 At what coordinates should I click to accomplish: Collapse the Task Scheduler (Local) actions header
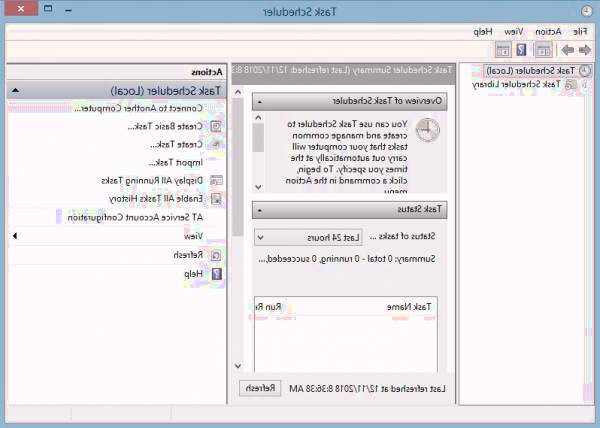tap(12, 91)
